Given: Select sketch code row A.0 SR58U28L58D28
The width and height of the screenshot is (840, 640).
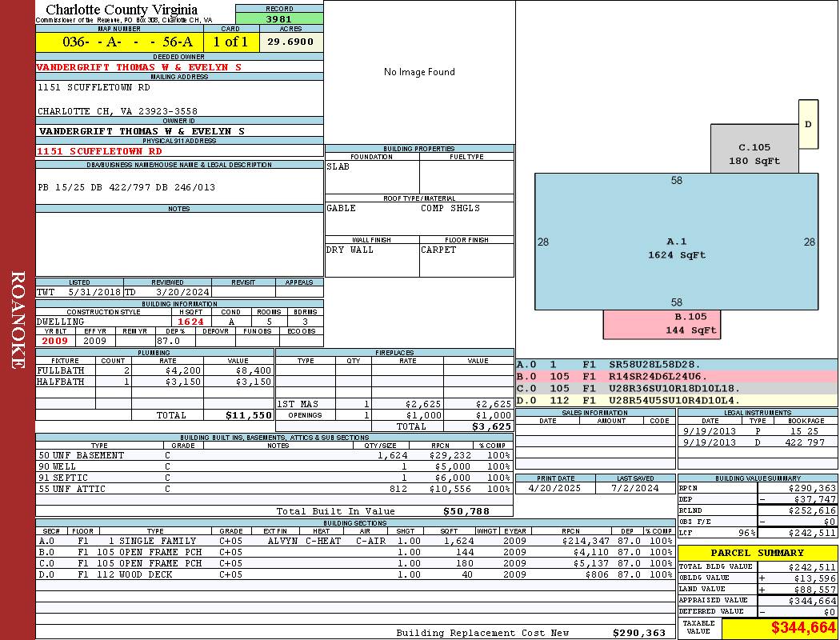Looking at the screenshot, I should coord(677,365).
